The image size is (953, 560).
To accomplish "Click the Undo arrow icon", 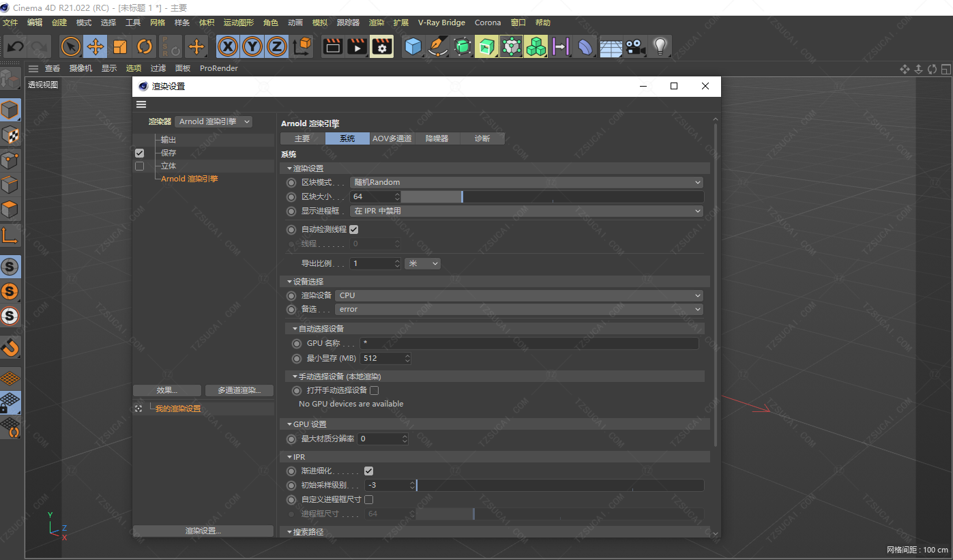I will [16, 47].
